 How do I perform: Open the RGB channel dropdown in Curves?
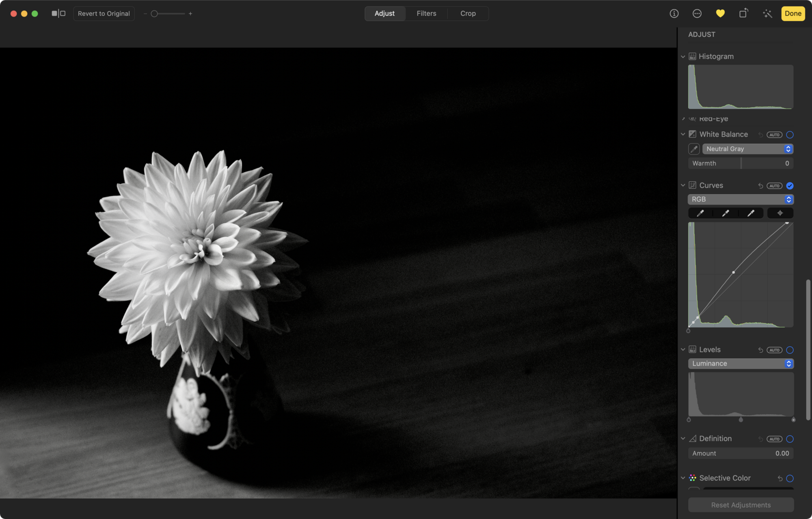[x=741, y=199]
